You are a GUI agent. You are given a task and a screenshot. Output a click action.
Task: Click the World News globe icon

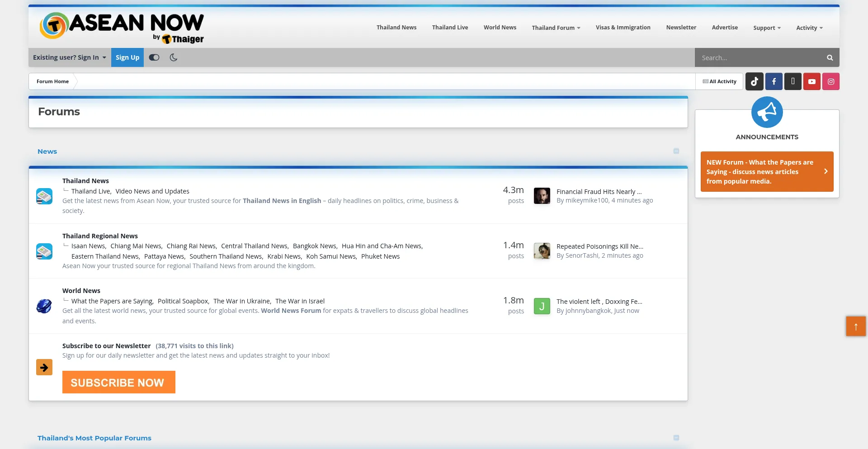click(x=44, y=306)
